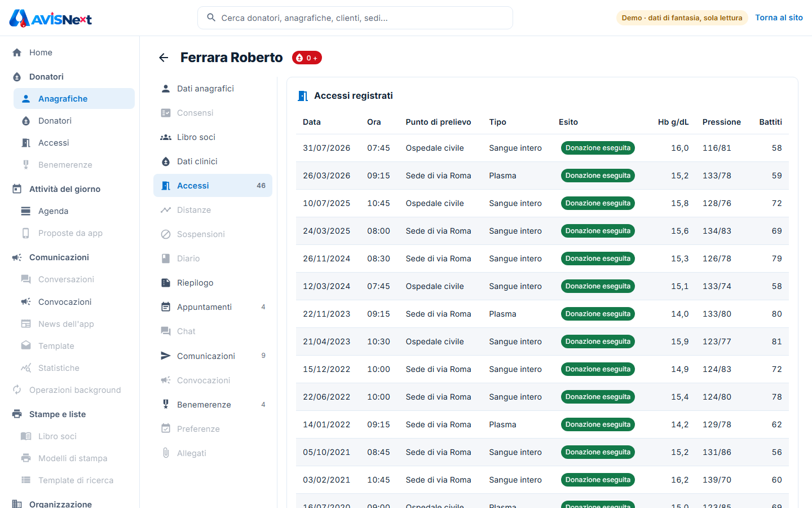Click the Libro soci group icon
This screenshot has height=508, width=812.
pos(166,137)
